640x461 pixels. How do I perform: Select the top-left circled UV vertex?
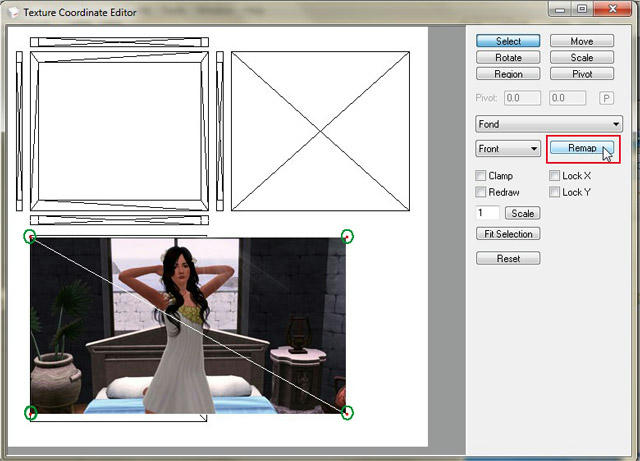(x=30, y=236)
